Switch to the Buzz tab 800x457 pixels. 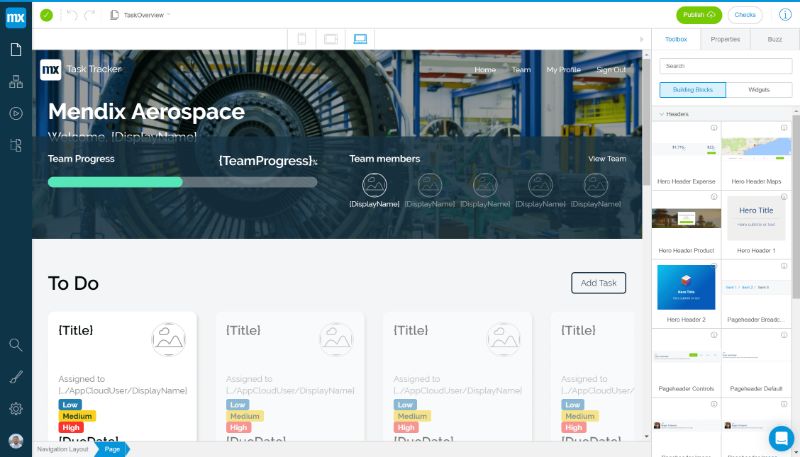click(774, 39)
